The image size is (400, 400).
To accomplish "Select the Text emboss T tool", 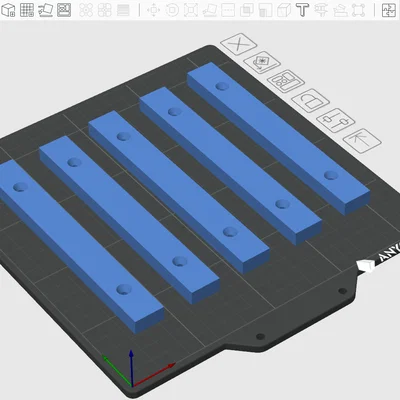I will click(303, 10).
